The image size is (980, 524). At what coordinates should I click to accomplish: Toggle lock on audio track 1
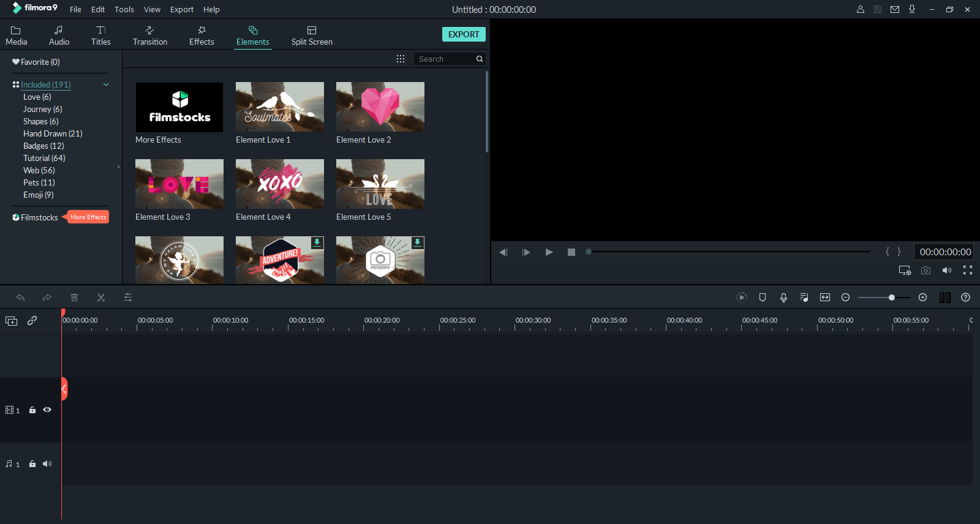32,464
